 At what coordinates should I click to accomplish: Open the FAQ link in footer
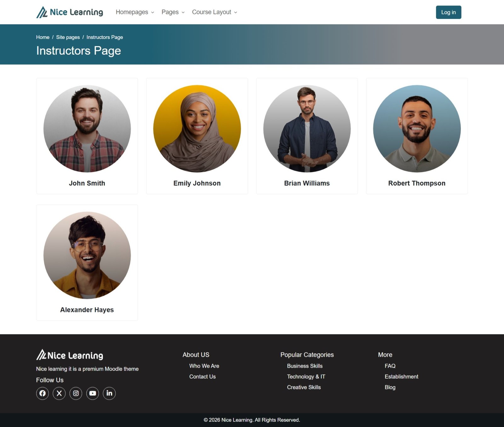tap(390, 366)
